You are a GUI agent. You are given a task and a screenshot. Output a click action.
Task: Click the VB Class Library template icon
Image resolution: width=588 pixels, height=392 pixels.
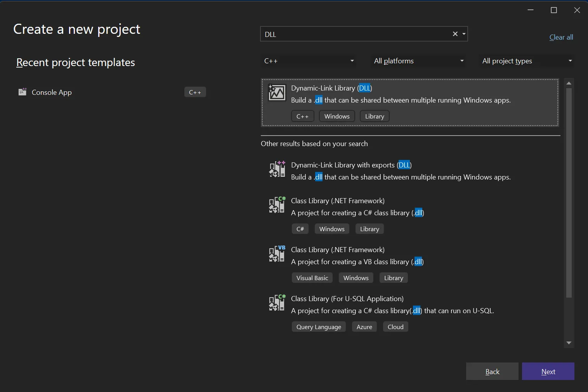(x=277, y=254)
